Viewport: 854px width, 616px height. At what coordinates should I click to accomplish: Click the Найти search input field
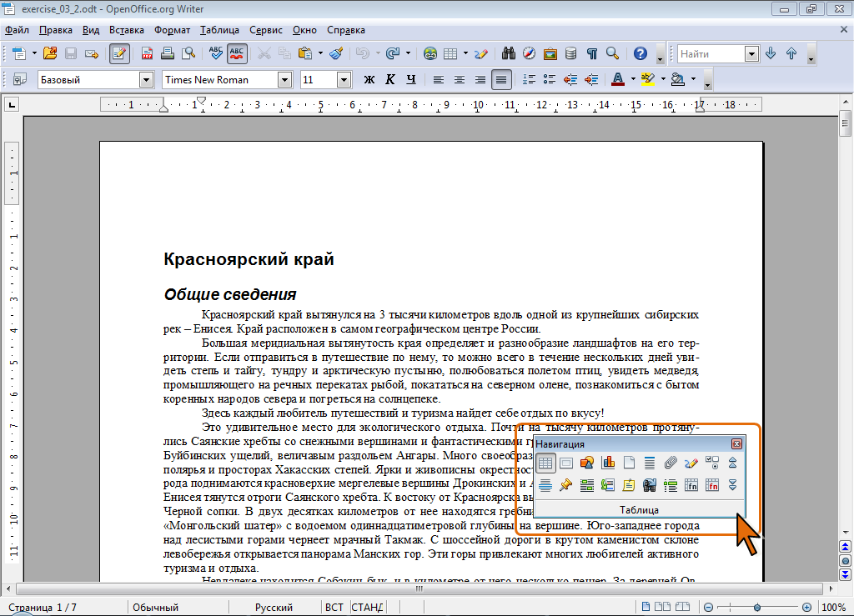tap(711, 54)
